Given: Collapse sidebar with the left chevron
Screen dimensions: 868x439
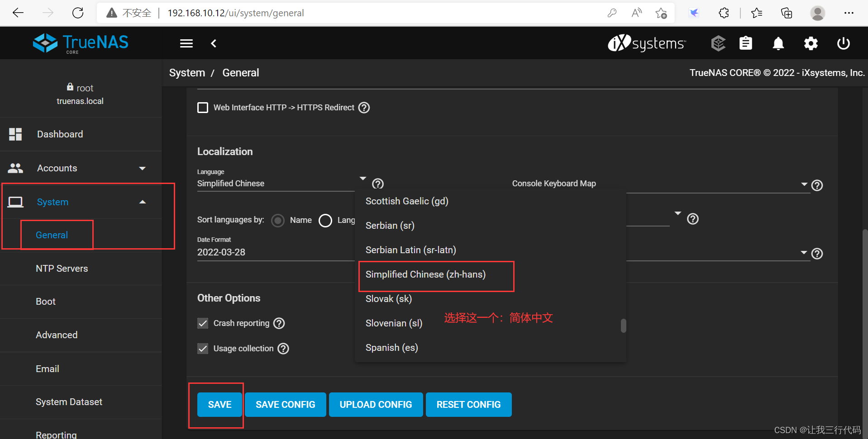Looking at the screenshot, I should tap(214, 43).
